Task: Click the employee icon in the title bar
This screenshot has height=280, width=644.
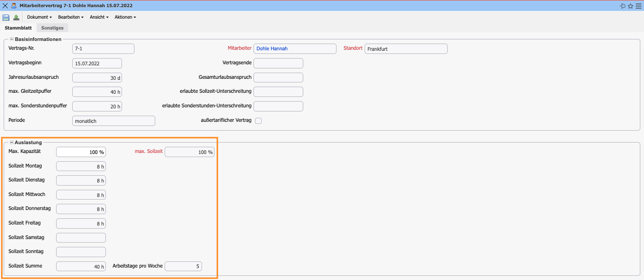Action: (x=14, y=6)
